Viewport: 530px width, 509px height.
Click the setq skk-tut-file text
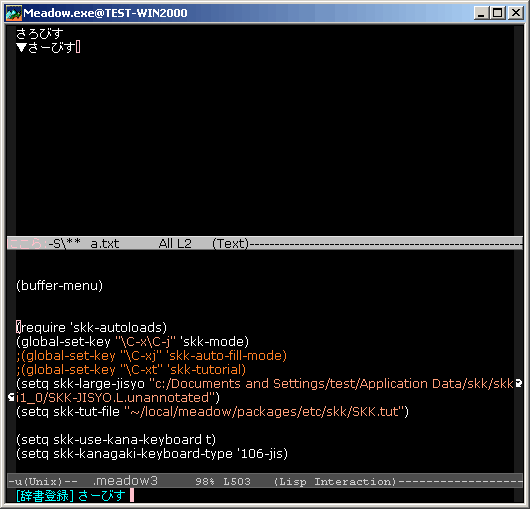click(68, 412)
